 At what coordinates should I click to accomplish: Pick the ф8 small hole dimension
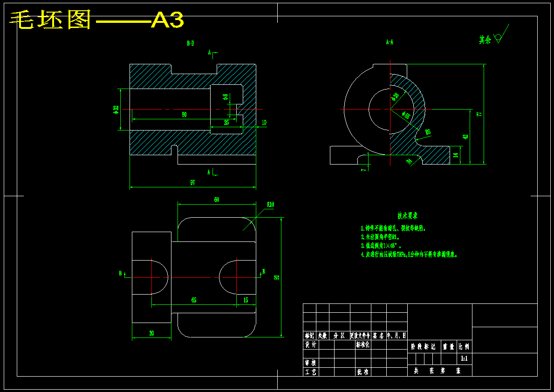pos(225,97)
